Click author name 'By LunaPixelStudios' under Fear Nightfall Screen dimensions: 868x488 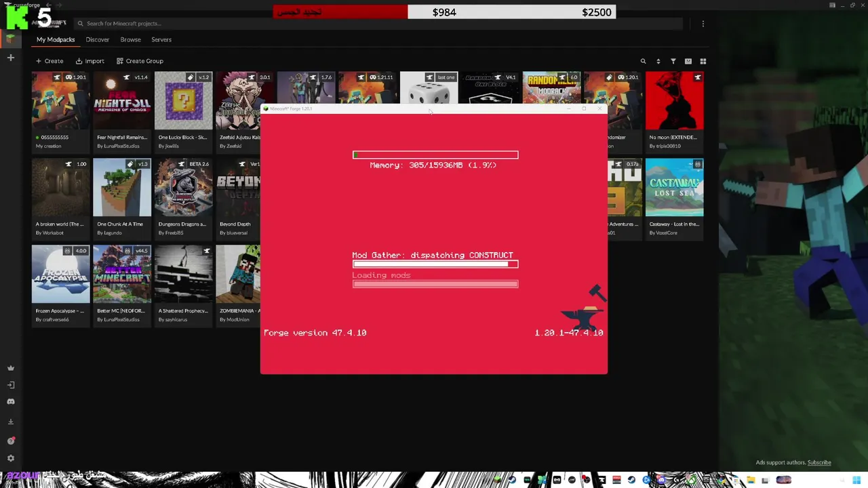point(118,146)
